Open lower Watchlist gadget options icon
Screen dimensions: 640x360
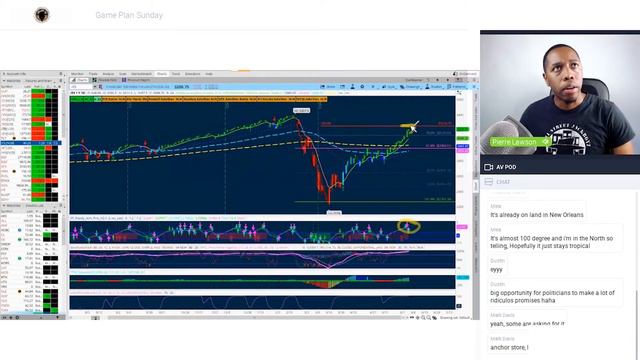point(60,206)
